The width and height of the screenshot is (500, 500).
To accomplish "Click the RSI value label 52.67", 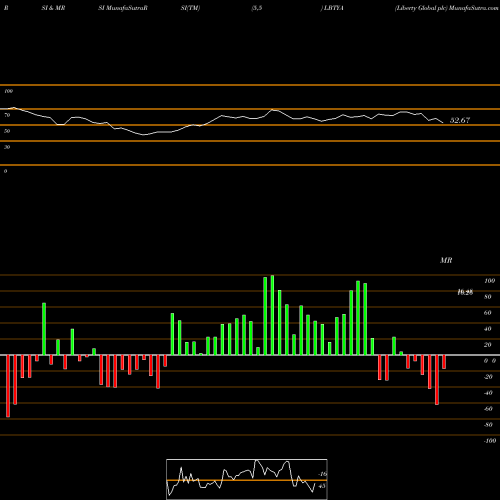I will coord(460,120).
